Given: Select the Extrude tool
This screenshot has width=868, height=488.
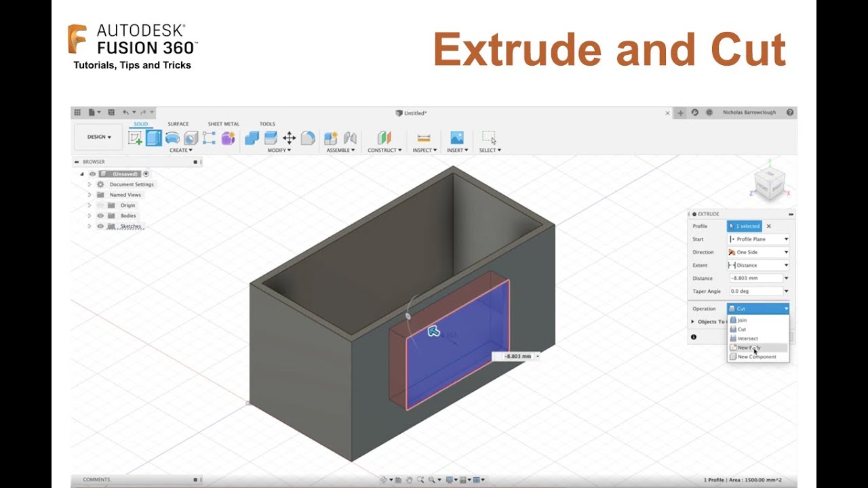Looking at the screenshot, I should tap(154, 138).
